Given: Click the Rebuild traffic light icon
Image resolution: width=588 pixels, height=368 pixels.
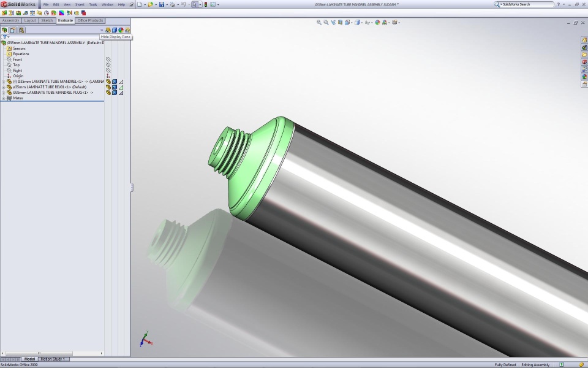Looking at the screenshot, I should 206,4.
